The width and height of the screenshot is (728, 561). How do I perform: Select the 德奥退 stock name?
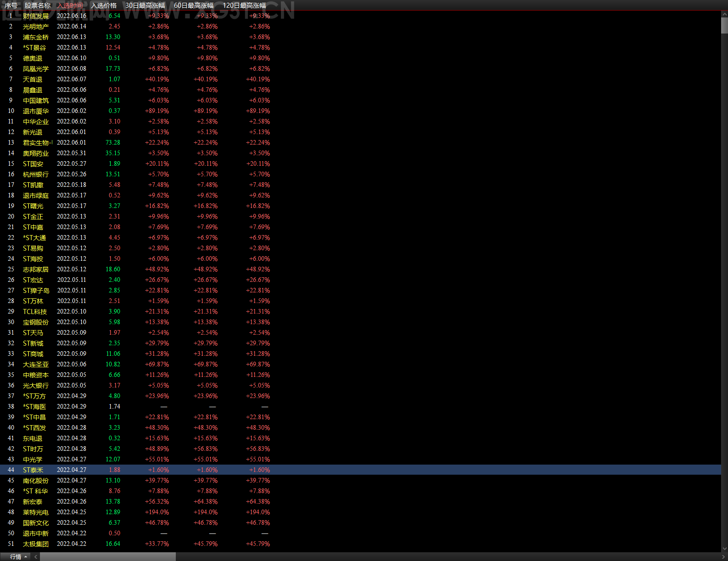(x=33, y=58)
